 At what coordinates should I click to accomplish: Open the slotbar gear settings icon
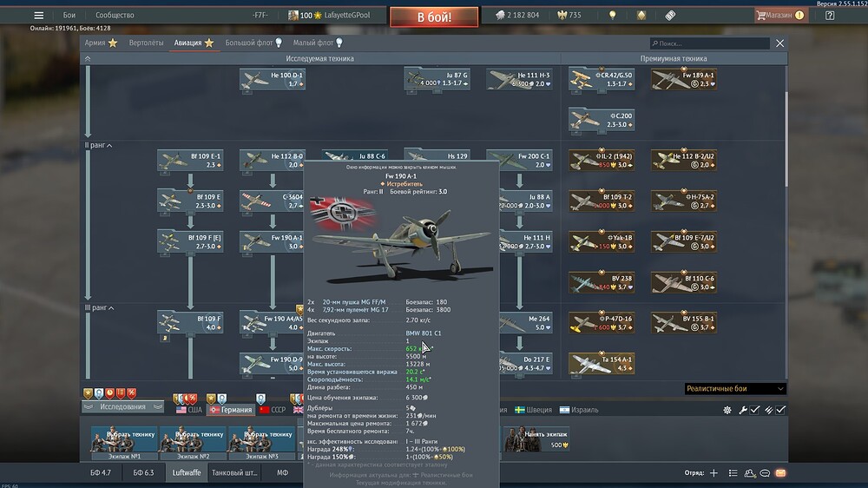pos(727,410)
